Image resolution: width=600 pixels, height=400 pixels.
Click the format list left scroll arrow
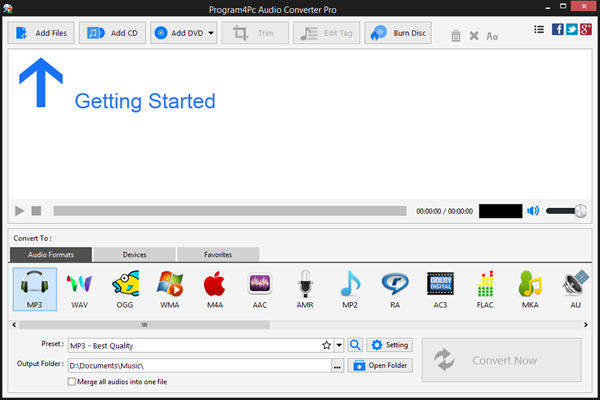click(x=14, y=325)
